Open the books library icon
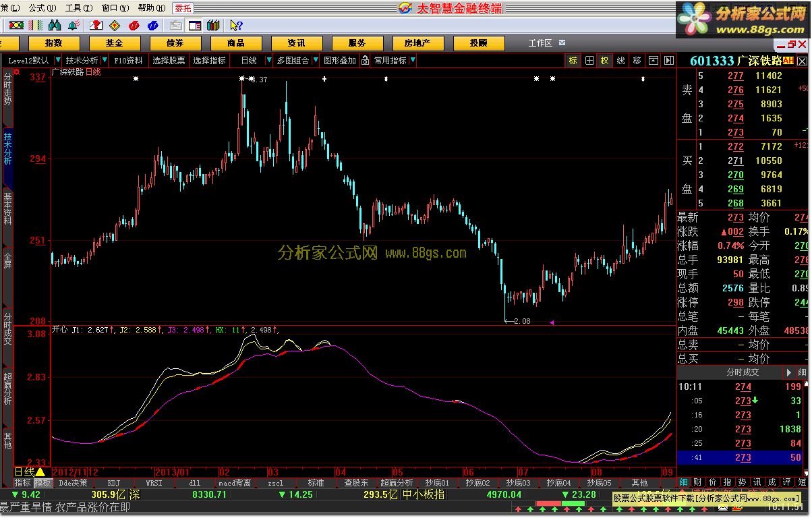 coord(213,25)
